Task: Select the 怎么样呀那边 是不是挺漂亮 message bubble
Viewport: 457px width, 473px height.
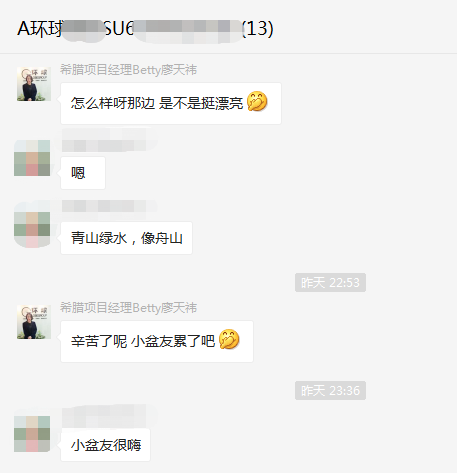Action: [x=171, y=103]
